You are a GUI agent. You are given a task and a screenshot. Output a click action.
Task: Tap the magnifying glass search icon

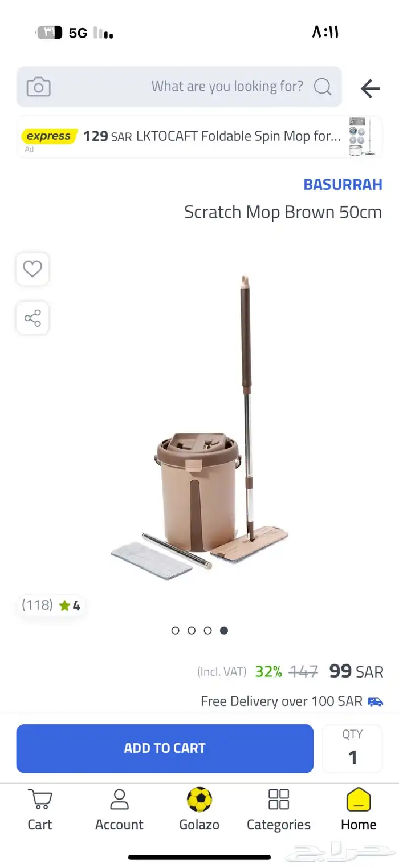[323, 87]
